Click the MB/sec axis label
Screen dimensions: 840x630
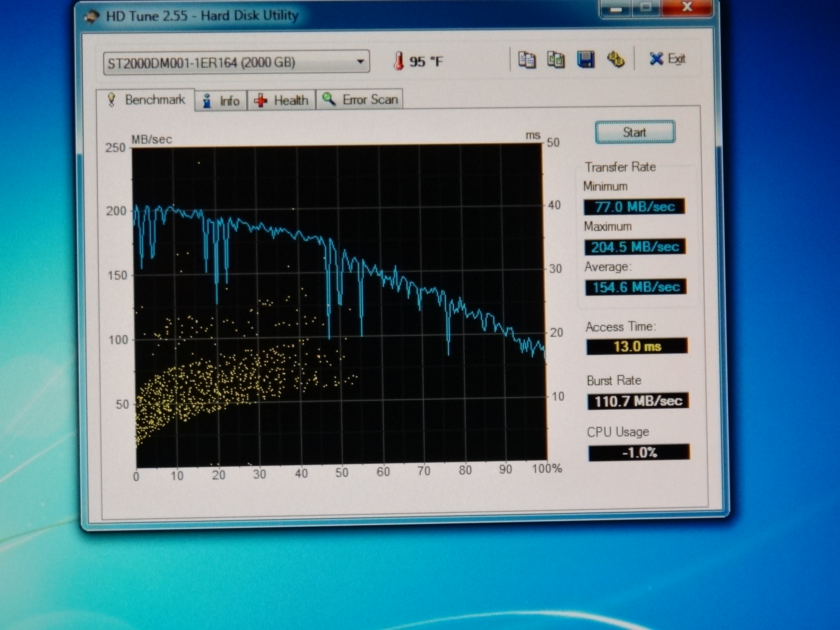(x=152, y=139)
